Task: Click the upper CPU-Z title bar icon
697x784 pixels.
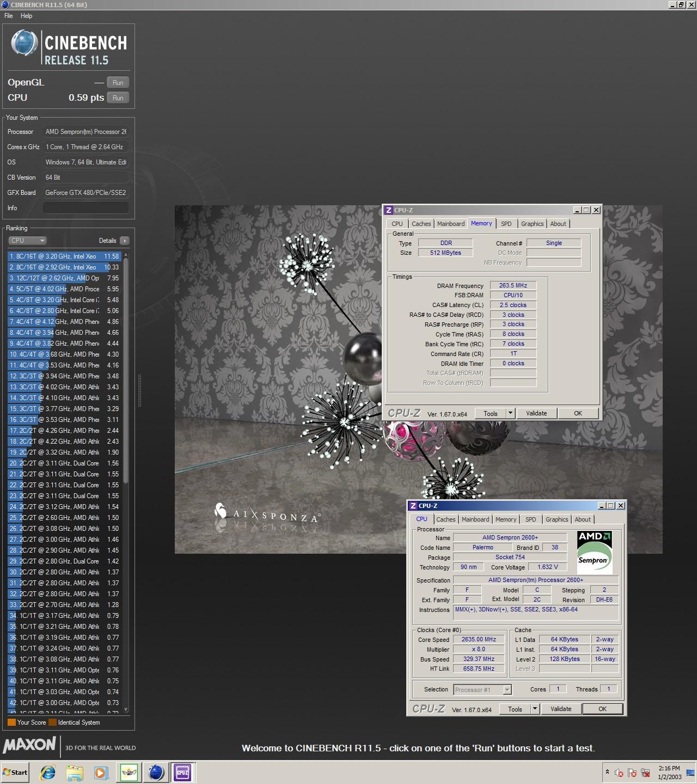Action: point(389,210)
